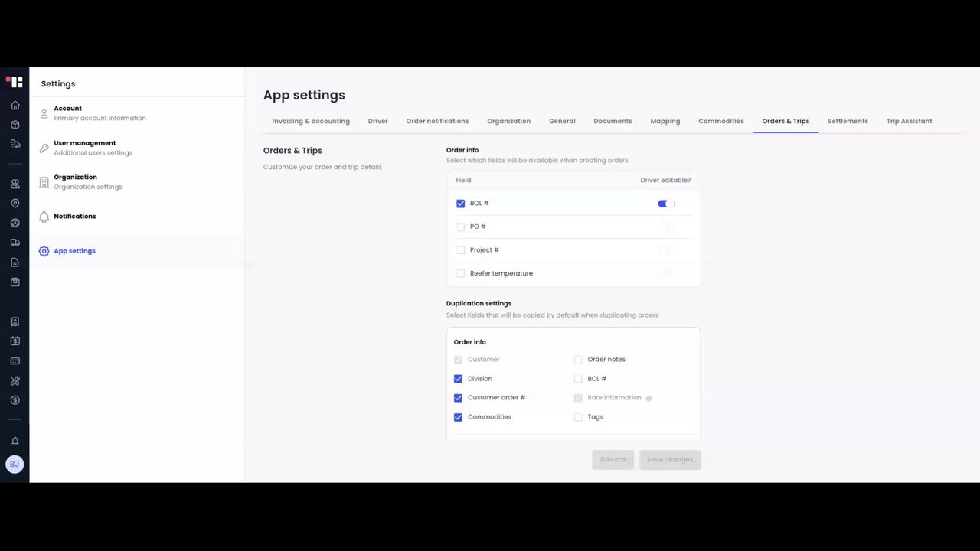Toggle PO # driver editable switch
This screenshot has width=980, height=551.
click(665, 227)
